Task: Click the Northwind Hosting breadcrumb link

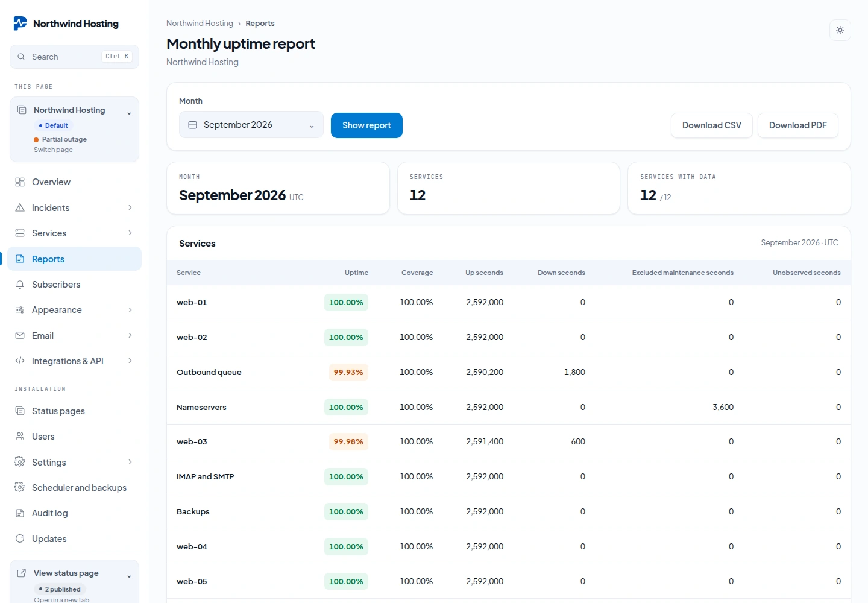Action: (x=200, y=23)
